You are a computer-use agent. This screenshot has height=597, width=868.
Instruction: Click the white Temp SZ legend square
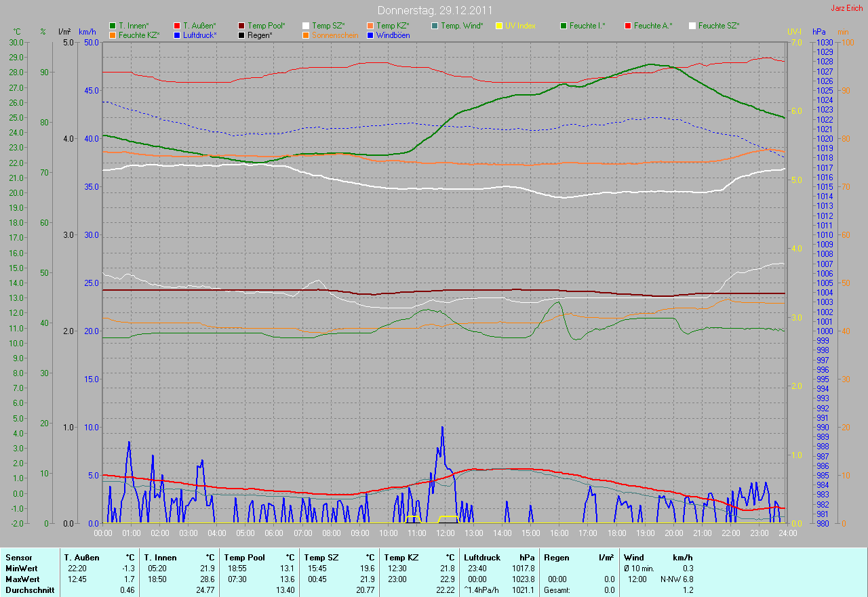306,26
